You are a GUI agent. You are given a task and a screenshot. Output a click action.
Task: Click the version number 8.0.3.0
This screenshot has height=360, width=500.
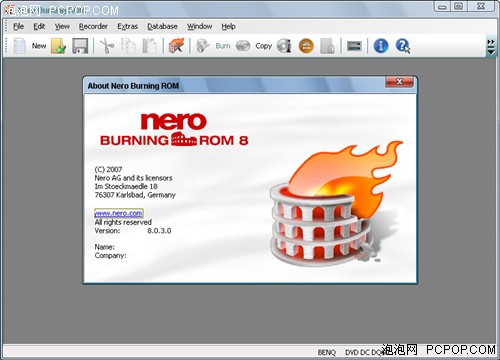[x=159, y=231]
